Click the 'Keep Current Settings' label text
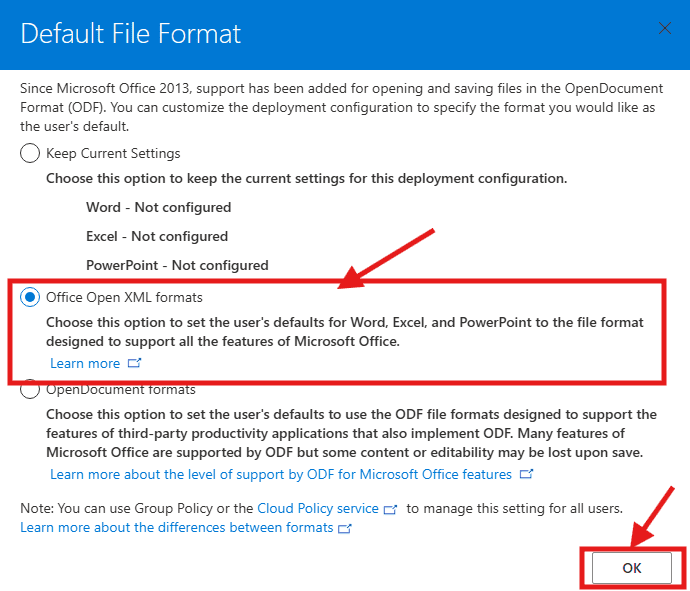Image resolution: width=690 pixels, height=591 pixels. [x=113, y=154]
